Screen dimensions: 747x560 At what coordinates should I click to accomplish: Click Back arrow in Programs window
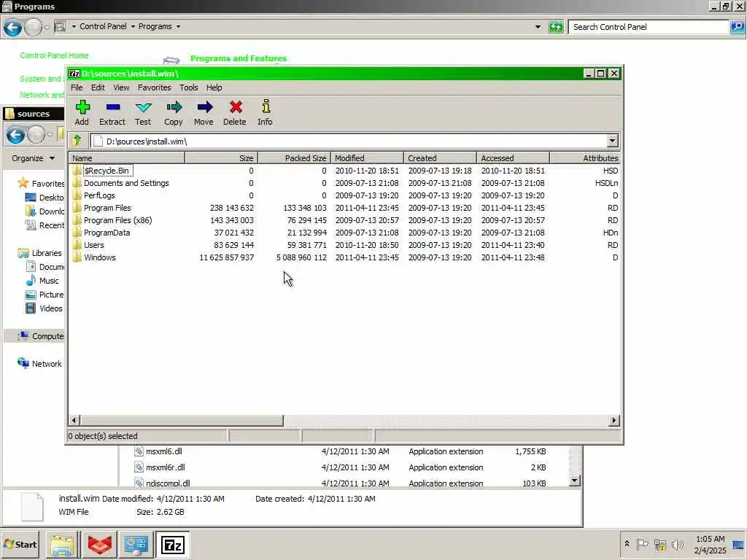(x=13, y=28)
